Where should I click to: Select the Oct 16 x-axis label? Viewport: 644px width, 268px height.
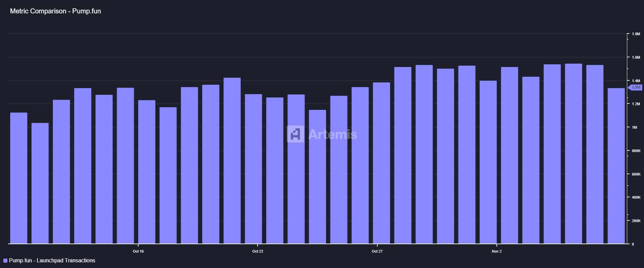click(x=138, y=251)
